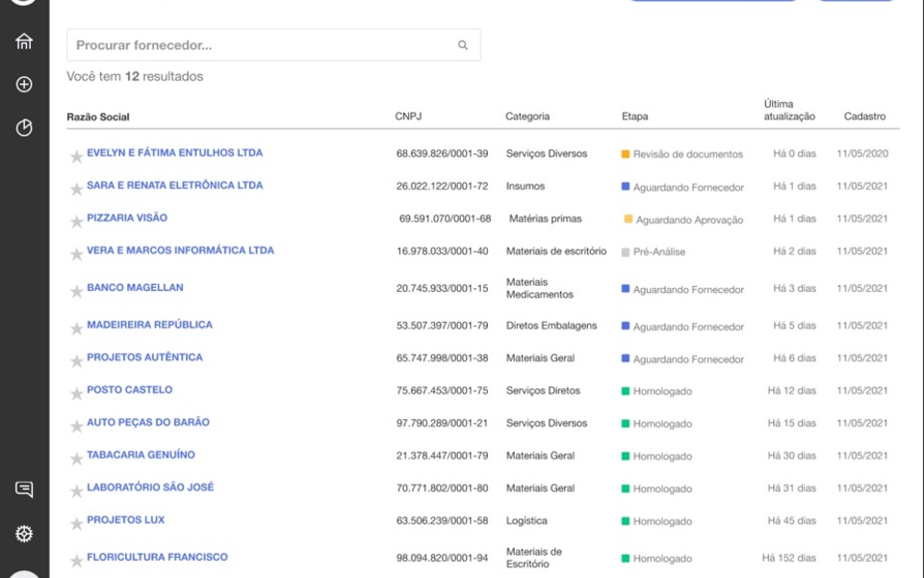This screenshot has height=578, width=924.
Task: Click the Etapa column header
Action: pyautogui.click(x=634, y=117)
